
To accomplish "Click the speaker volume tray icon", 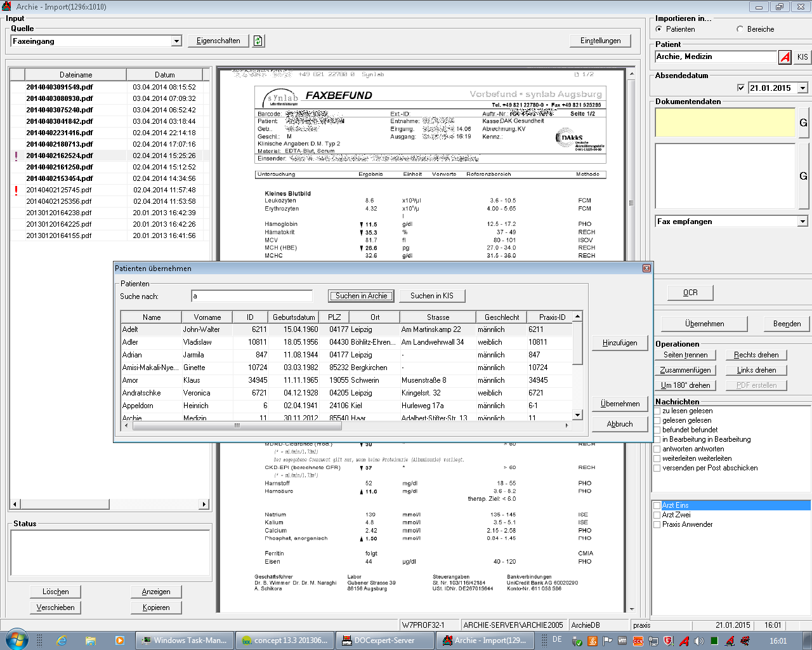I will pyautogui.click(x=698, y=641).
